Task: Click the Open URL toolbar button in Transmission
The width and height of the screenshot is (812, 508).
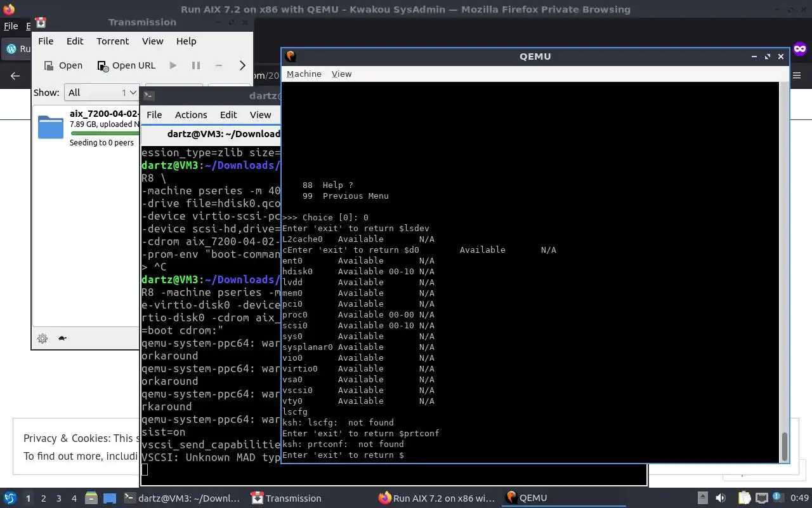Action: coord(126,65)
